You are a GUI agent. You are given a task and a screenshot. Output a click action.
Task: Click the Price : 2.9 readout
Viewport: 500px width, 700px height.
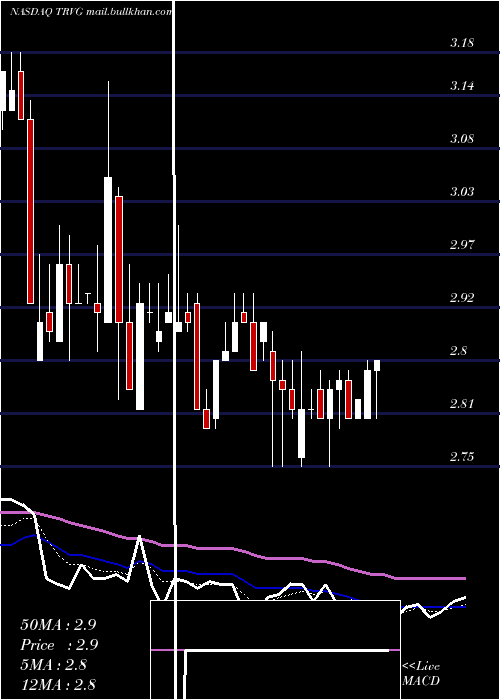click(59, 645)
